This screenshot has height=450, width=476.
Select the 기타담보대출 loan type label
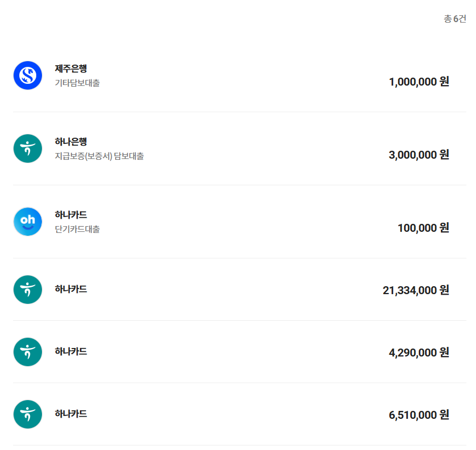[x=77, y=83]
